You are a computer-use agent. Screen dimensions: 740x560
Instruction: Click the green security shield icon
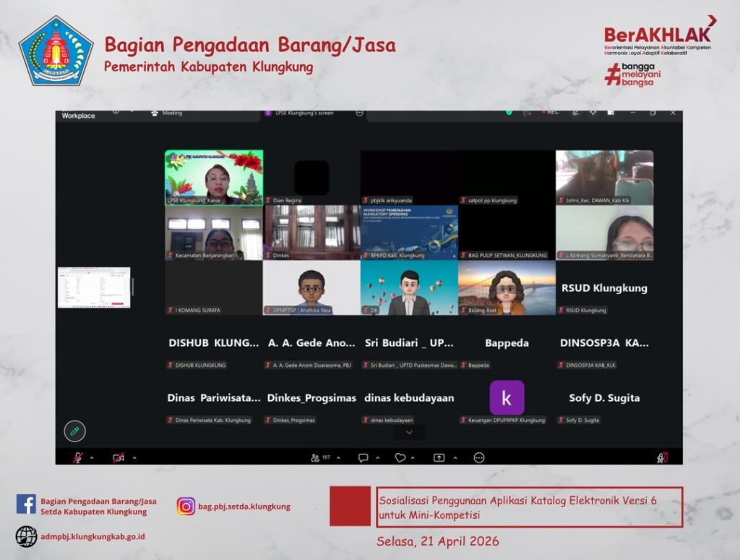509,113
